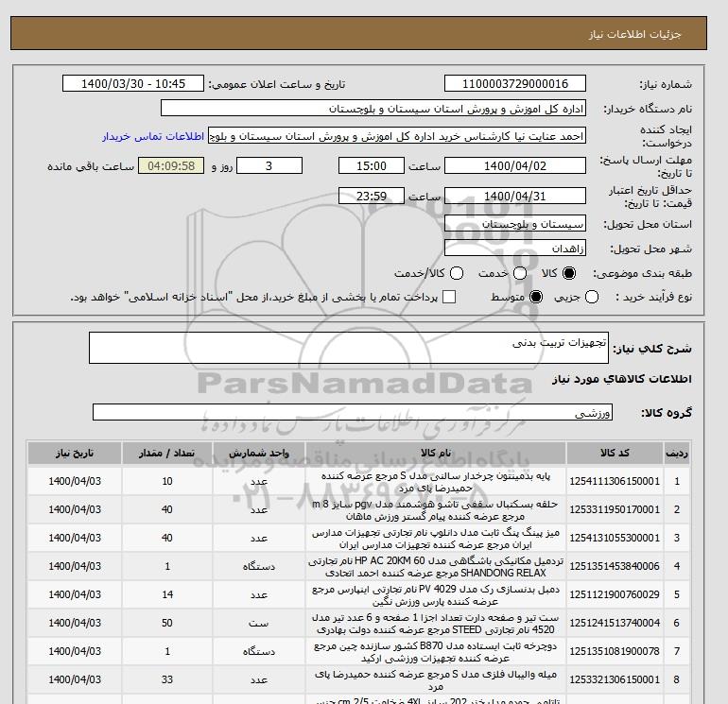Click the basketball hoop item name in row 2

coord(436,510)
